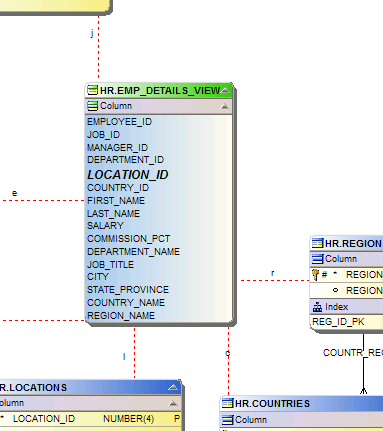The height and width of the screenshot is (431, 383).
Task: Click the HR.COUNTRIES table icon
Action: pos(227,404)
